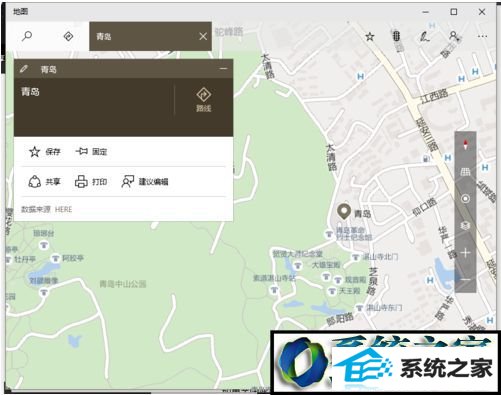This screenshot has width=501, height=395.
Task: Open the more options ellipsis menu
Action: pos(482,36)
